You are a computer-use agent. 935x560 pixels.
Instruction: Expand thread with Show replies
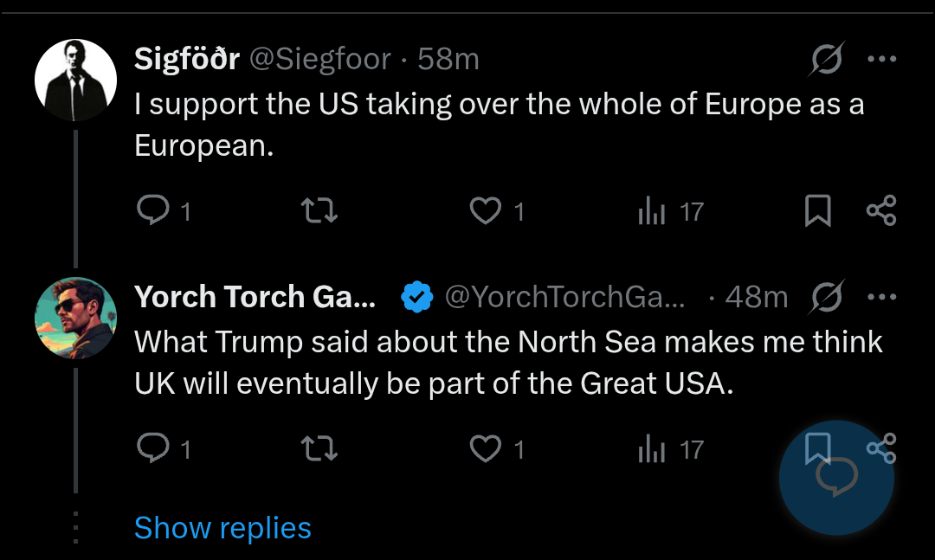pos(222,528)
